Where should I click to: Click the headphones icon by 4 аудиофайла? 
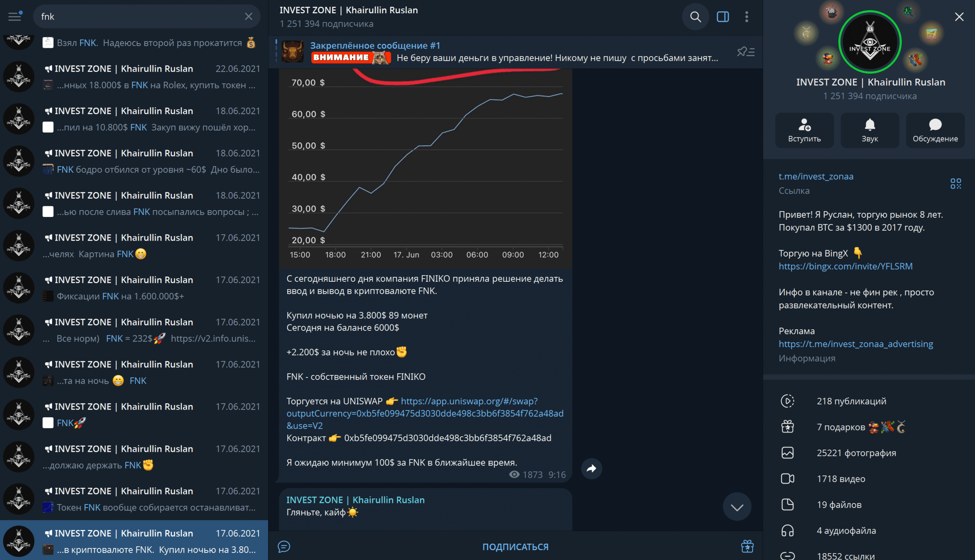pyautogui.click(x=787, y=531)
